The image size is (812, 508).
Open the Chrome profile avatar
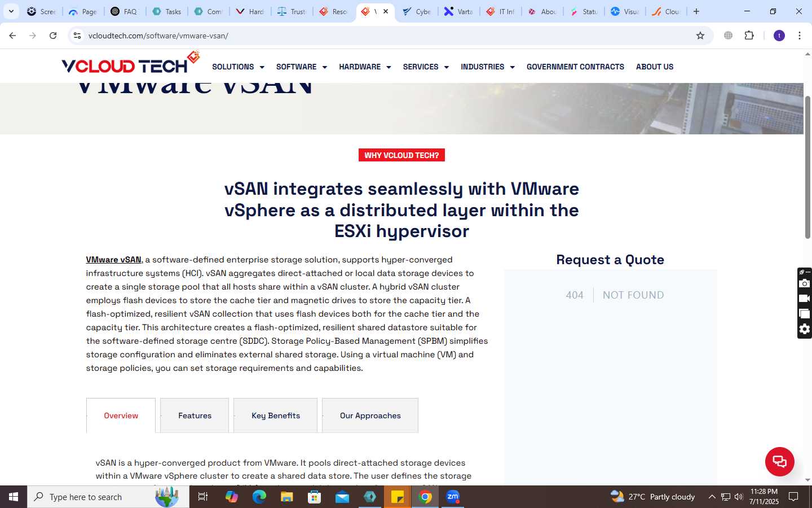[779, 36]
